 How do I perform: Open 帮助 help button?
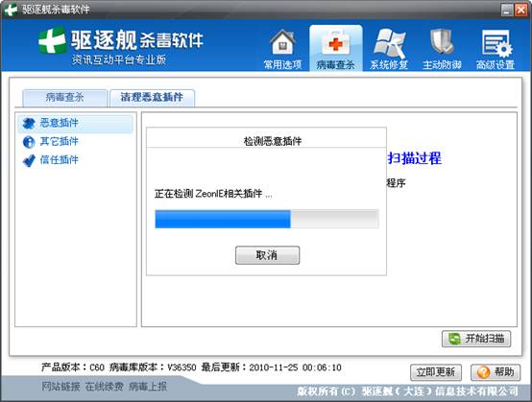pos(496,372)
